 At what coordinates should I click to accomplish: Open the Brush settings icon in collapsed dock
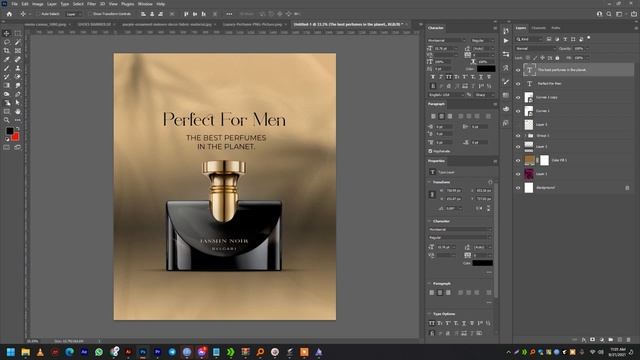click(x=506, y=82)
